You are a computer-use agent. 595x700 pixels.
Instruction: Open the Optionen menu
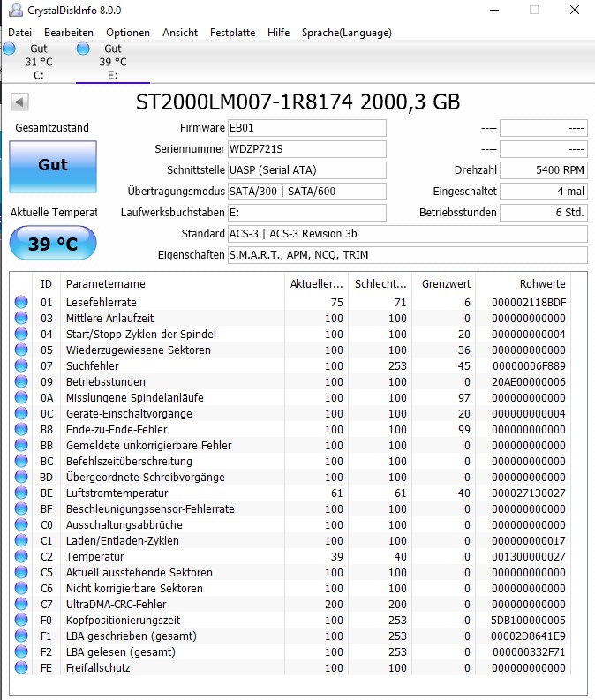128,33
